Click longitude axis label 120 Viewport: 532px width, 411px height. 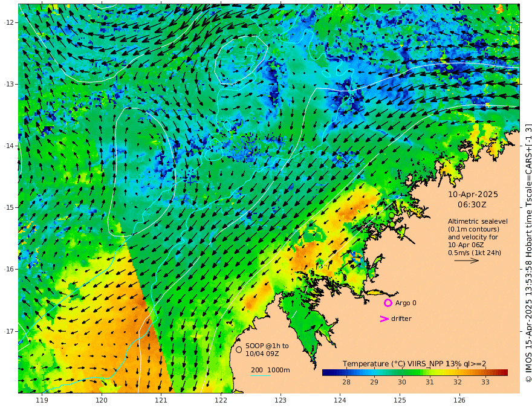(x=102, y=400)
